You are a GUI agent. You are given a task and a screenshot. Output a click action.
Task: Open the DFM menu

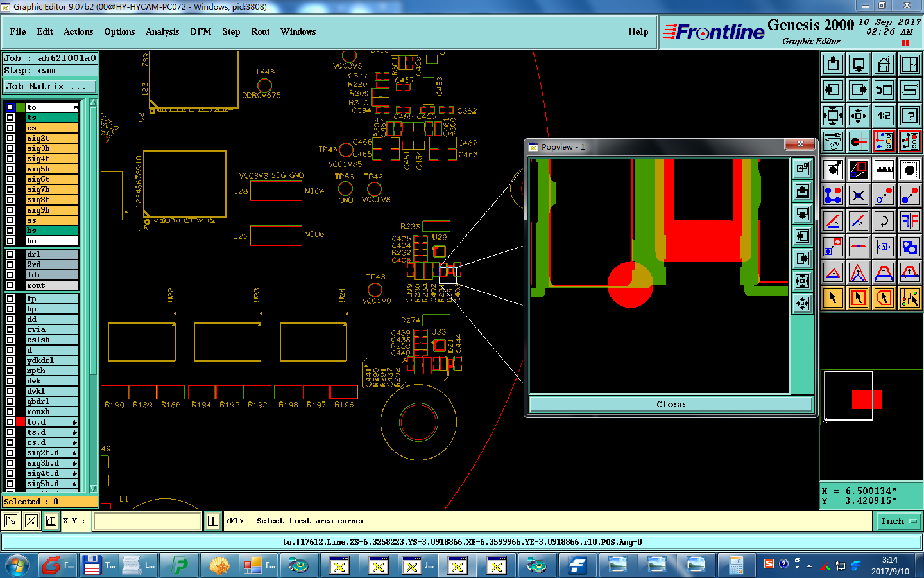tap(201, 31)
